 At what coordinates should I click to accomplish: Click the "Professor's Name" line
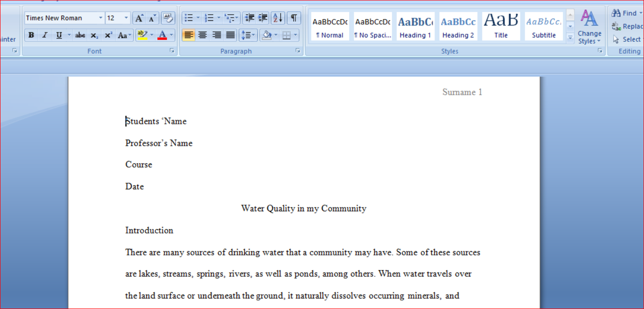159,143
